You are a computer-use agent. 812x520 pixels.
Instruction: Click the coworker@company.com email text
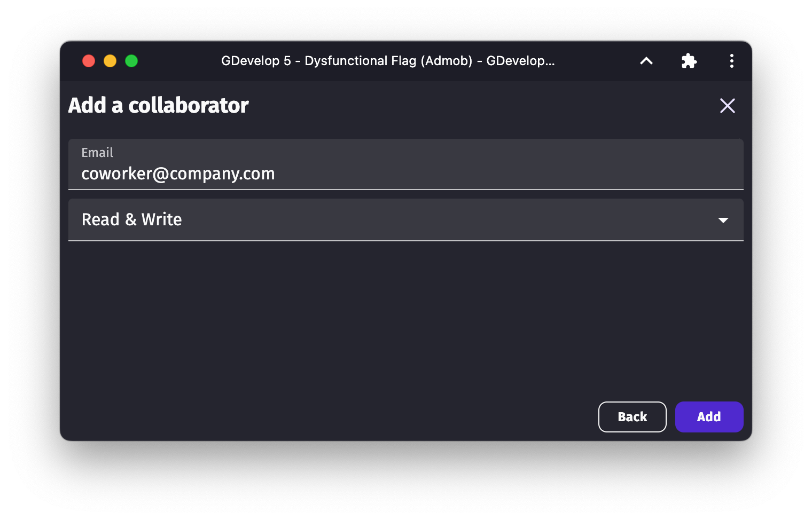coord(178,174)
